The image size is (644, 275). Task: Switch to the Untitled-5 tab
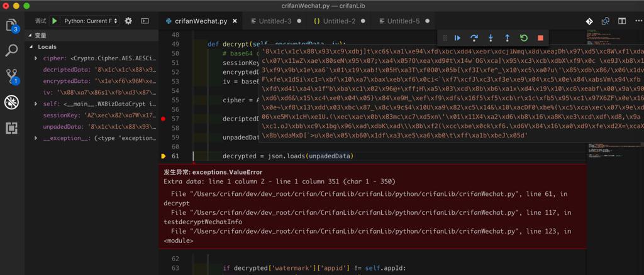[x=403, y=21]
